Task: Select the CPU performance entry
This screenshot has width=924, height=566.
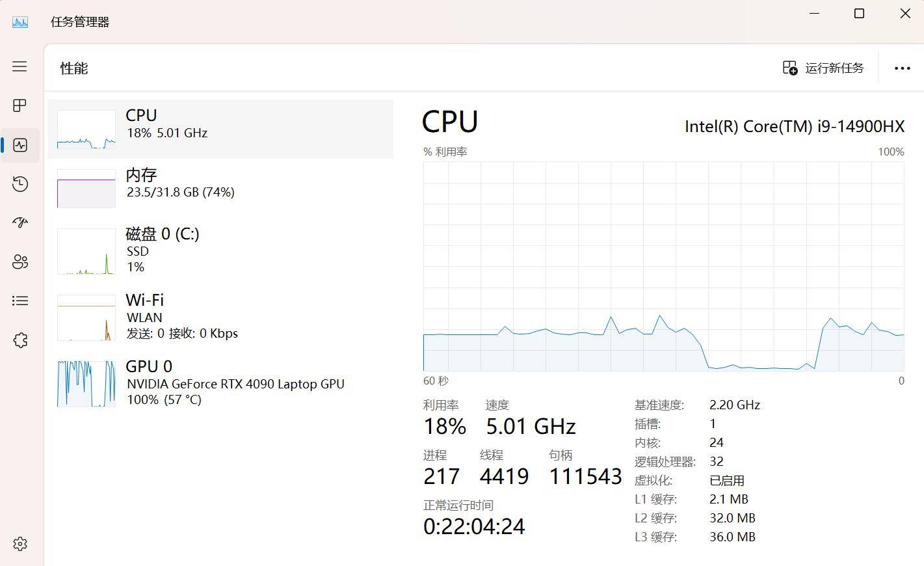Action: point(220,129)
